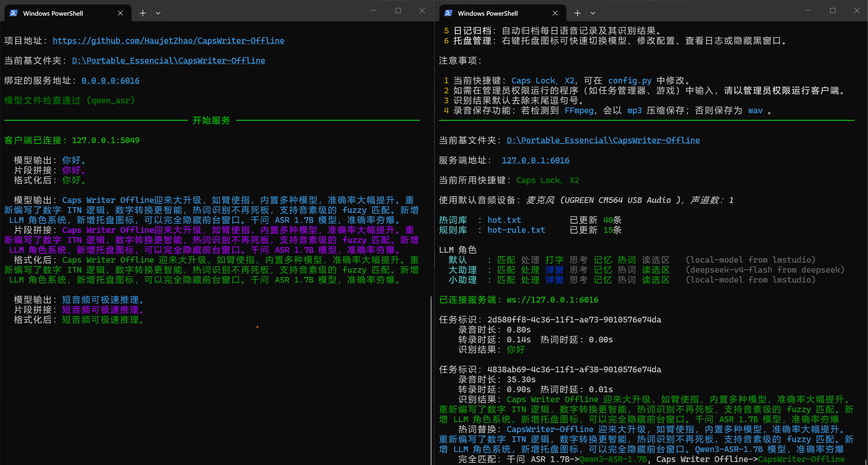868x465 pixels.
Task: Select the Windows PowerShell tab in the right window
Action: 502,13
